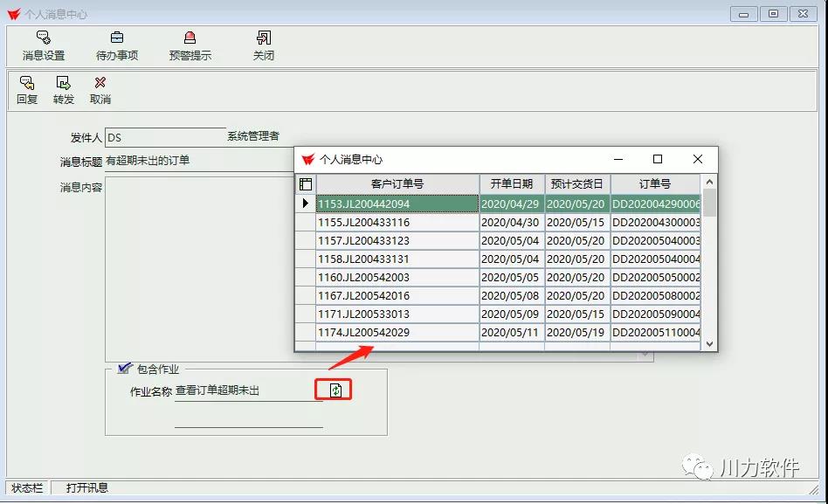
Task: Select row 1155.JL200433116
Action: pos(397,223)
